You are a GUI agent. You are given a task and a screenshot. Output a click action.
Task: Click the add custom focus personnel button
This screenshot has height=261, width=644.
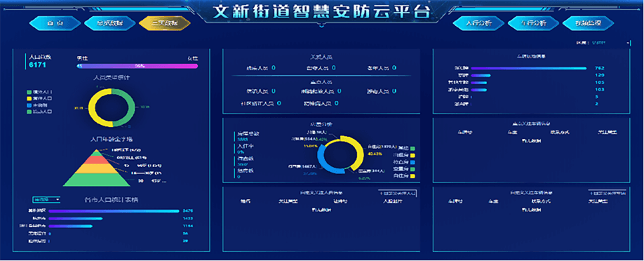(398, 193)
